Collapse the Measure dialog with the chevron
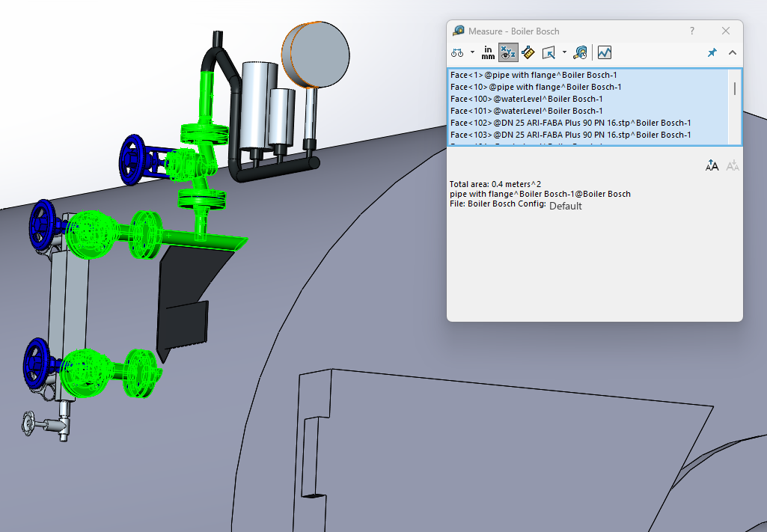This screenshot has width=767, height=532. click(733, 52)
